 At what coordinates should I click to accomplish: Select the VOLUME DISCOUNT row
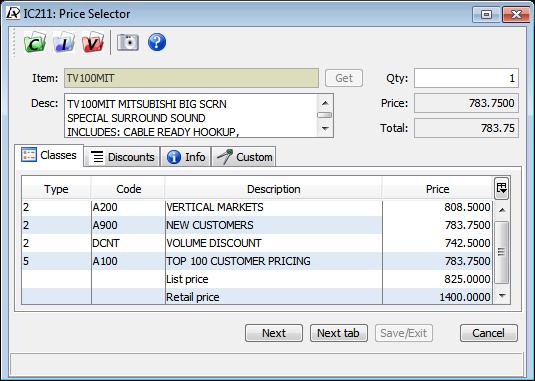coord(257,243)
